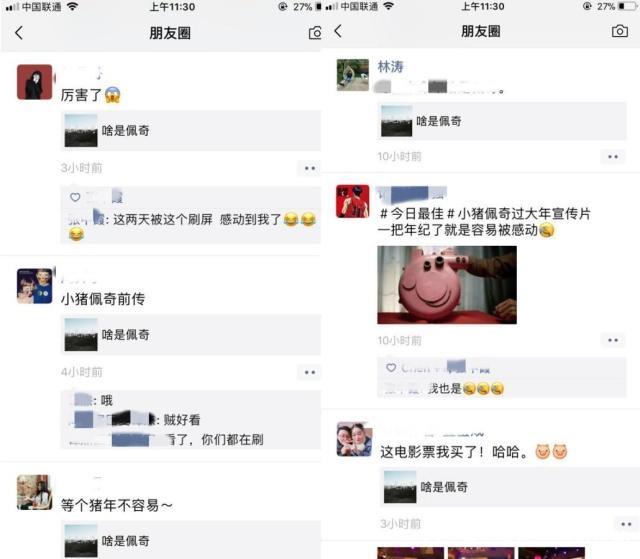Open more dots under 这电影票我买了 post

[x=626, y=524]
